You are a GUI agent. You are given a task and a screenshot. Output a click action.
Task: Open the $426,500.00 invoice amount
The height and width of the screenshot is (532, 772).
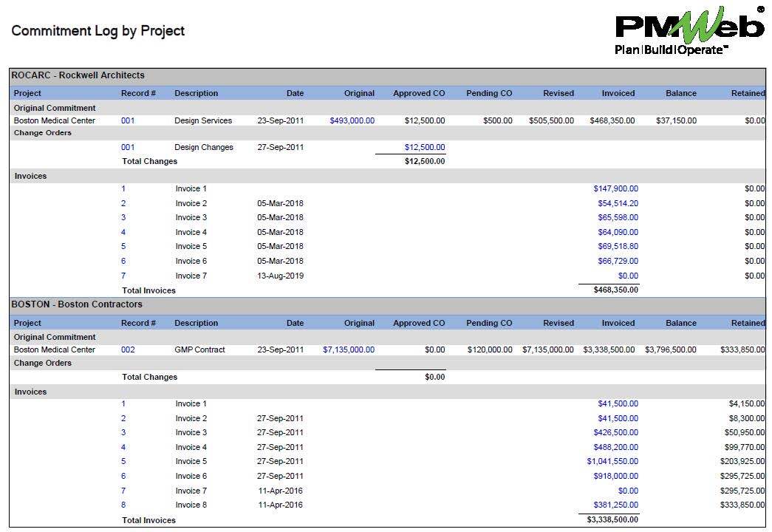coord(615,432)
